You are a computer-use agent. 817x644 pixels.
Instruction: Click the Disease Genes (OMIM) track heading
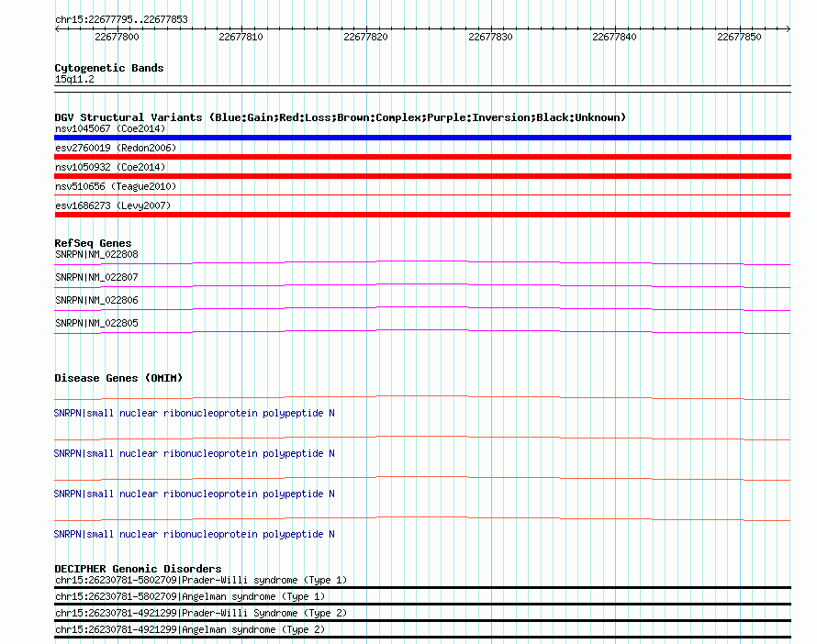[118, 378]
